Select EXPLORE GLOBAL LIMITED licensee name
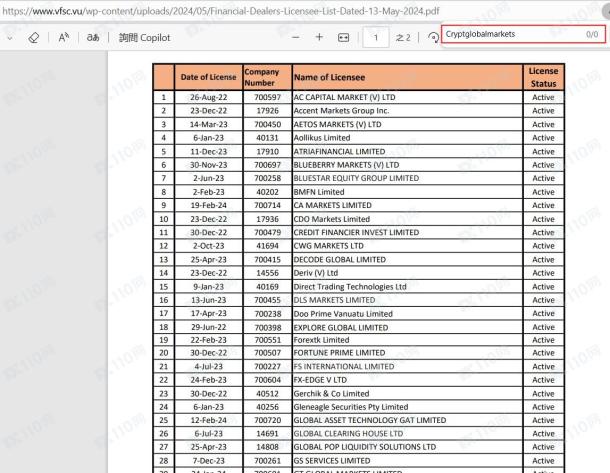The image size is (610, 473). click(341, 328)
